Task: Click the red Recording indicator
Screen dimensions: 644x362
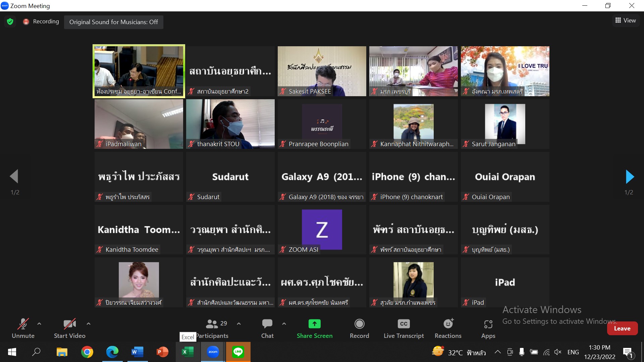Action: click(41, 21)
